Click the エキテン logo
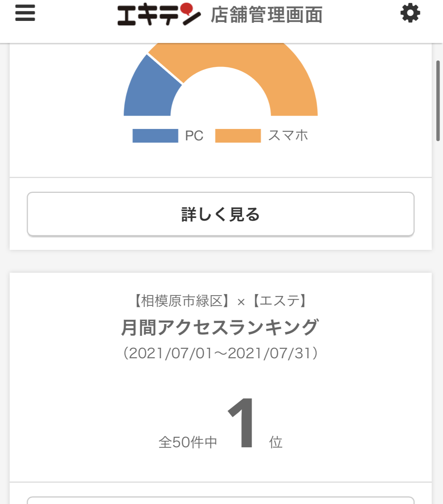This screenshot has height=504, width=443. [x=159, y=14]
